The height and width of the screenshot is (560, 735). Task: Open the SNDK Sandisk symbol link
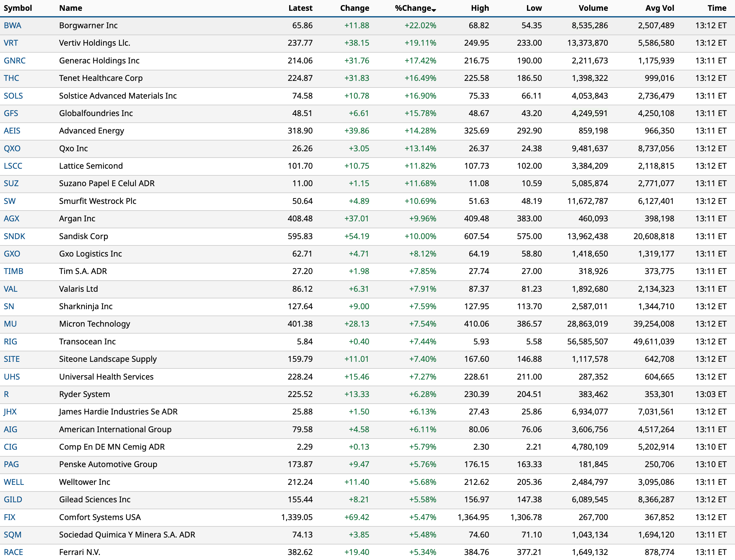click(14, 236)
